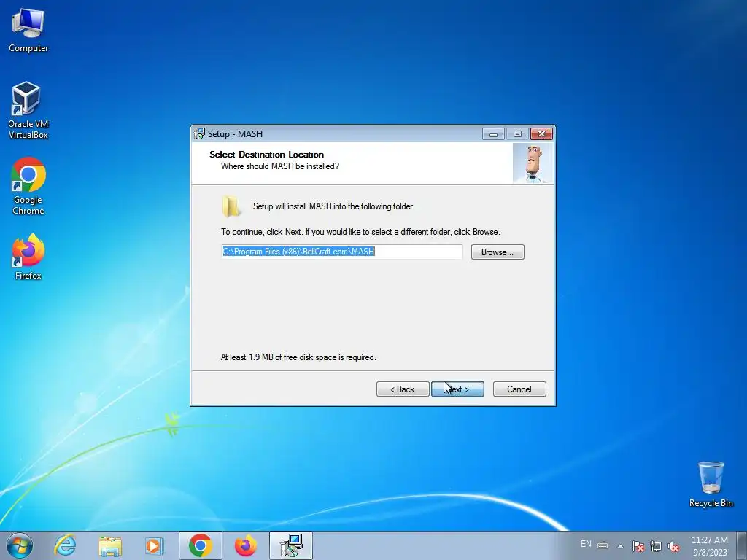The image size is (747, 560).
Task: Open the on-screen keyboard tray icon
Action: pyautogui.click(x=603, y=545)
